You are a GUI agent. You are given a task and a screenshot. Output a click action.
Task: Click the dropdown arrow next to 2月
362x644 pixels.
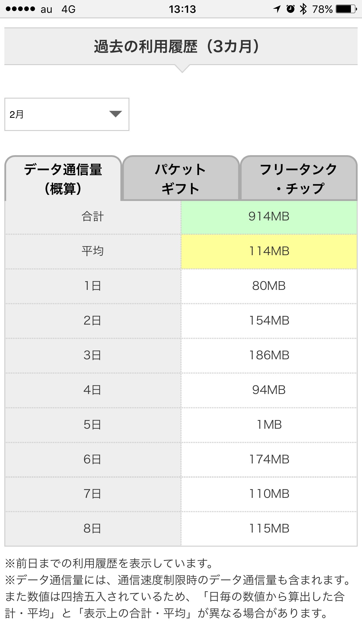(115, 114)
